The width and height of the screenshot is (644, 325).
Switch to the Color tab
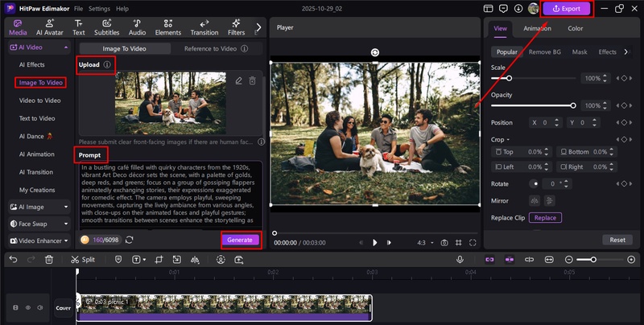pyautogui.click(x=575, y=28)
